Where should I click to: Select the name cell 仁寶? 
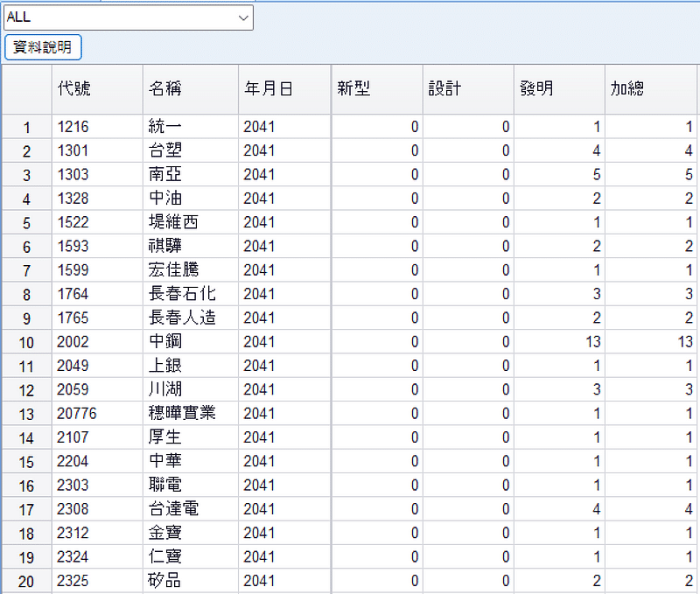pos(191,557)
